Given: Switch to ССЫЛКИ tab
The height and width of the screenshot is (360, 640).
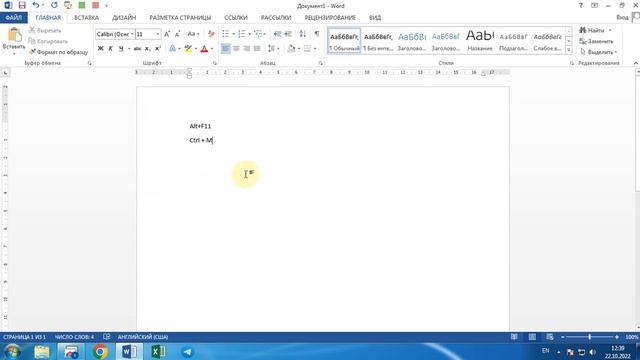Looking at the screenshot, I should coord(236,18).
